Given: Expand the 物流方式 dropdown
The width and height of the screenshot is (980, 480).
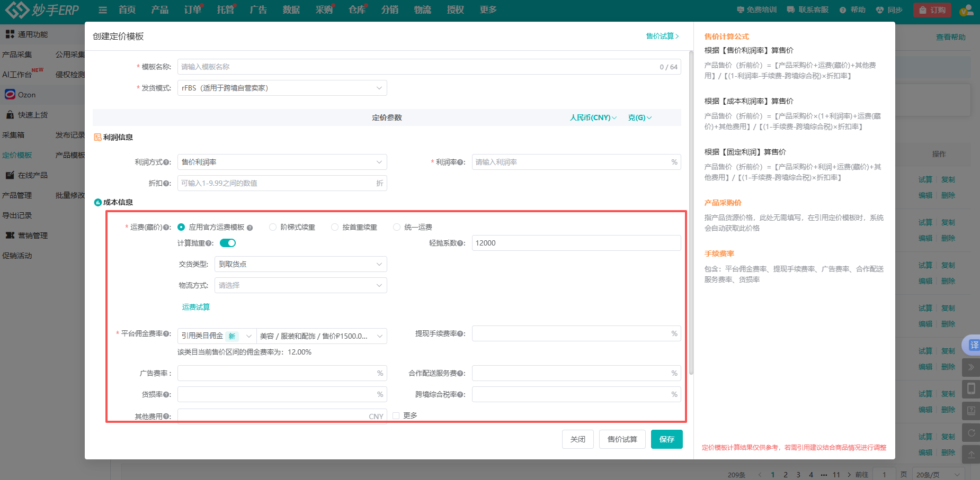Looking at the screenshot, I should (x=300, y=285).
